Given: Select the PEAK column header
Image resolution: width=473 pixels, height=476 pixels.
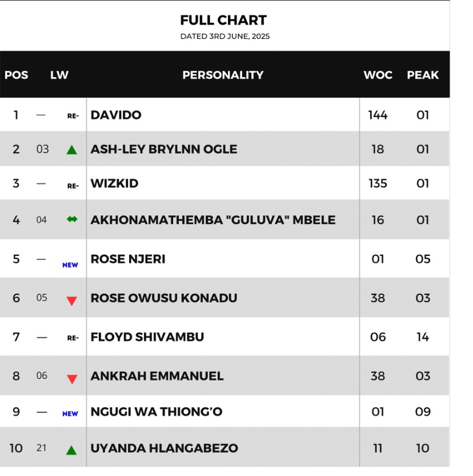Looking at the screenshot, I should point(423,75).
